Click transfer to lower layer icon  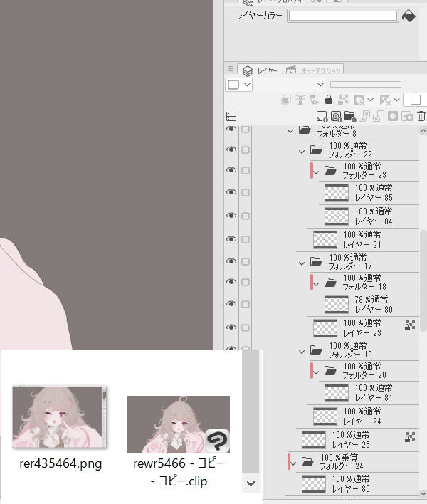[364, 116]
